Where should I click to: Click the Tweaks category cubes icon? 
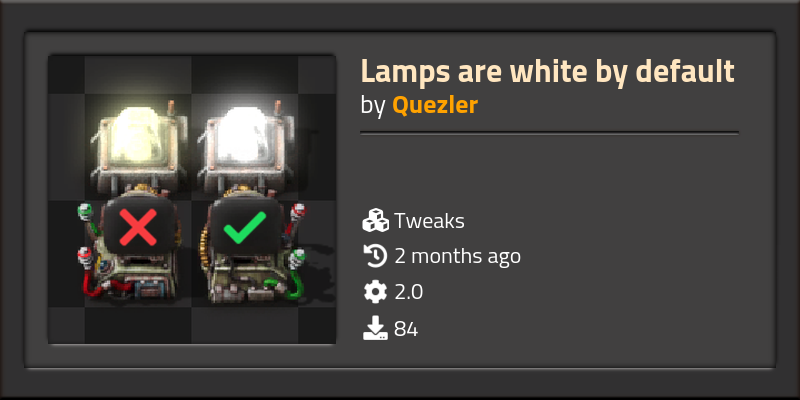[x=376, y=221]
